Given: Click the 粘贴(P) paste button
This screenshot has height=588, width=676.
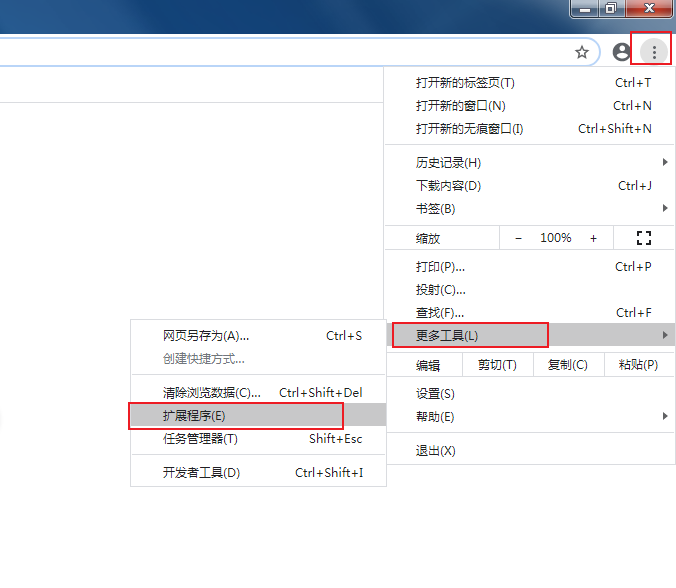Looking at the screenshot, I should (x=639, y=365).
